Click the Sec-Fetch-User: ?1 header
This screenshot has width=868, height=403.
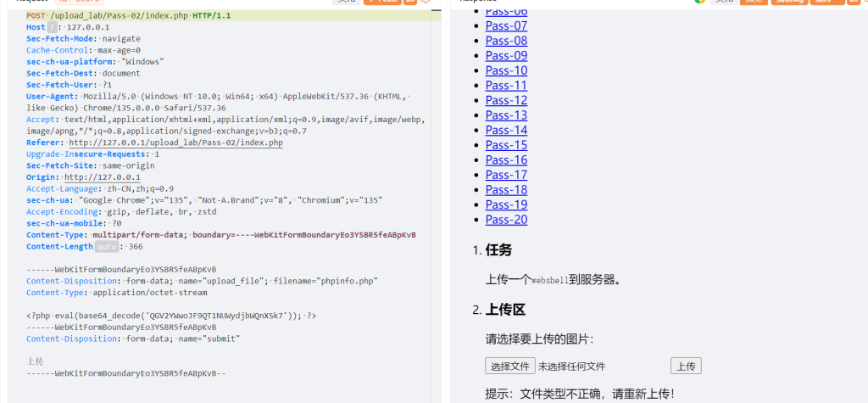69,86
